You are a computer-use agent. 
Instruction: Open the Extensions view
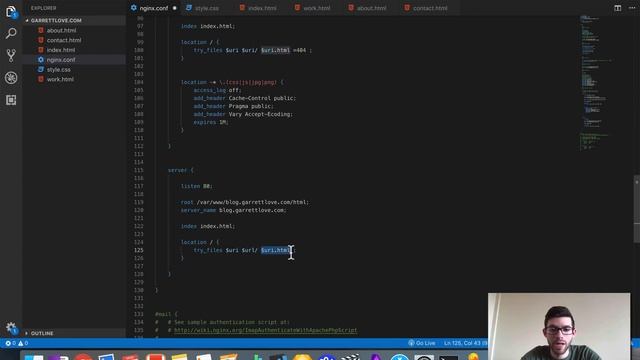pyautogui.click(x=11, y=100)
